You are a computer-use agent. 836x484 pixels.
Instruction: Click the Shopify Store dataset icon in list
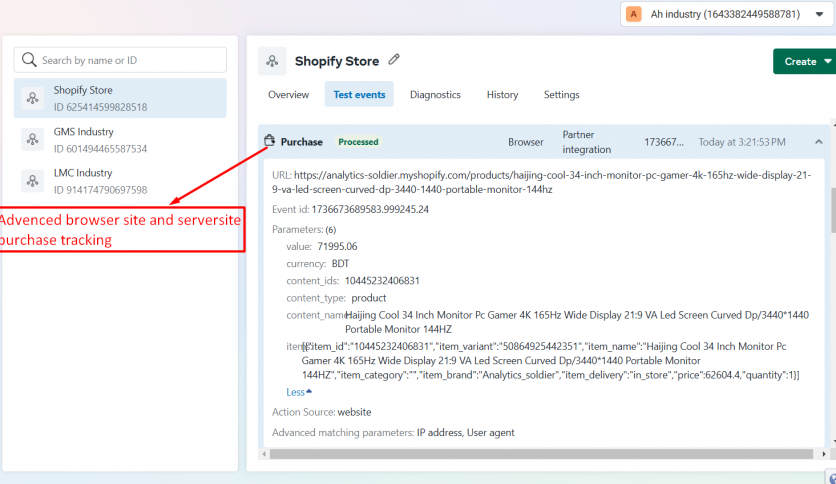tap(33, 98)
